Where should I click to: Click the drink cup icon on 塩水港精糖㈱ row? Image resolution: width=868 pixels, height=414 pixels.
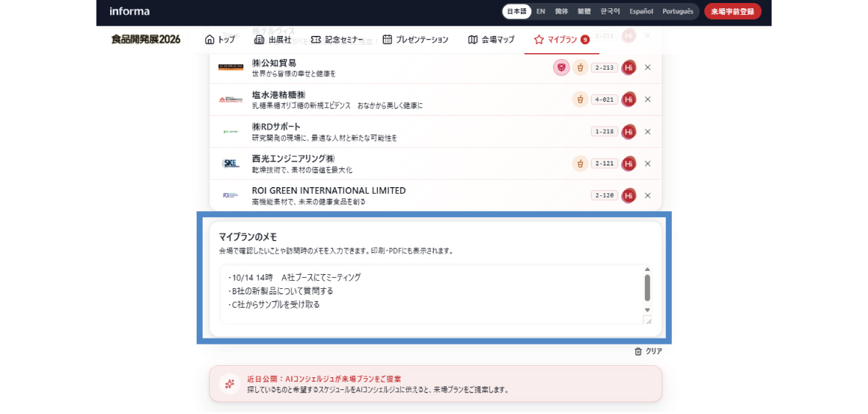580,100
